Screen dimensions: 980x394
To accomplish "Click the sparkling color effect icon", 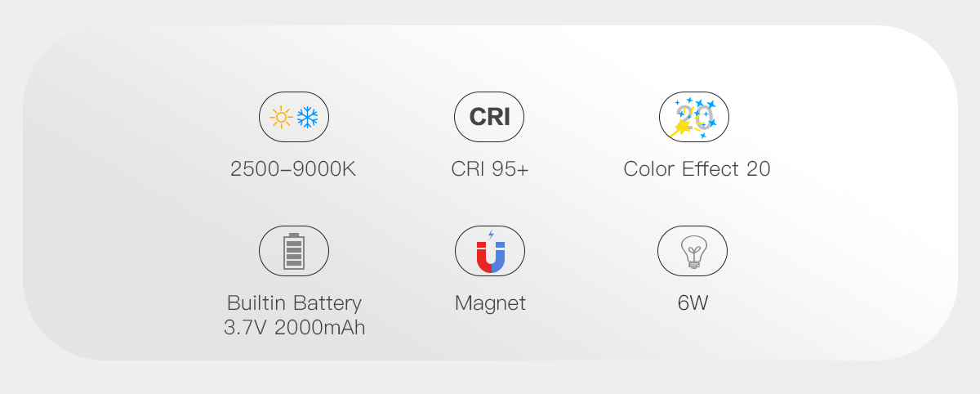I will tap(693, 117).
